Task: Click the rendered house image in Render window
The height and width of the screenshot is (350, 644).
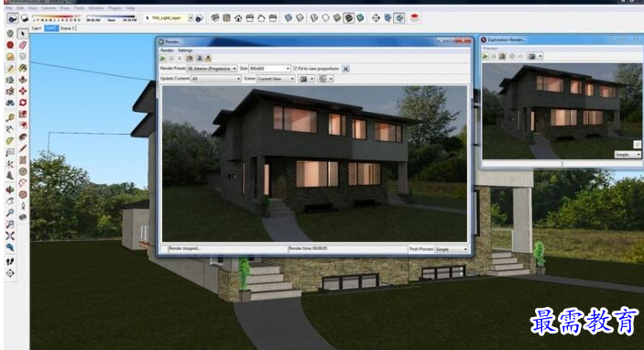Action: point(314,163)
